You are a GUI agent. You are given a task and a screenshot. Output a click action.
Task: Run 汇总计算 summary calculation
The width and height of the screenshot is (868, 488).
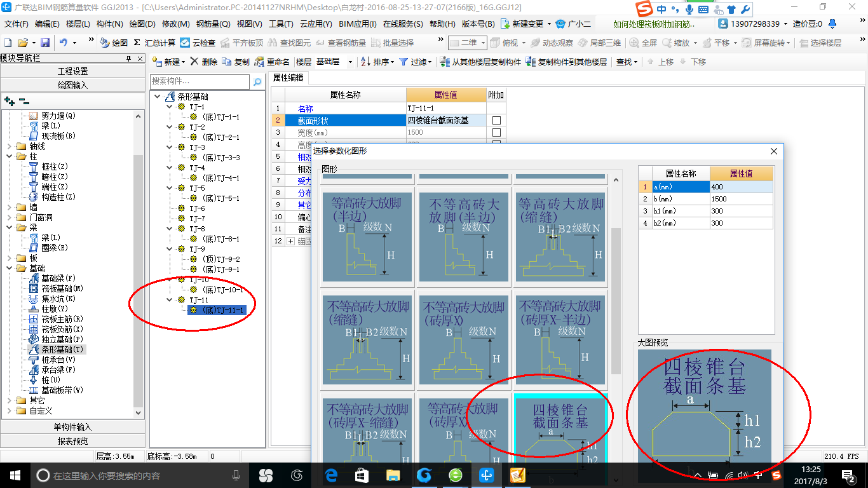[x=154, y=43]
